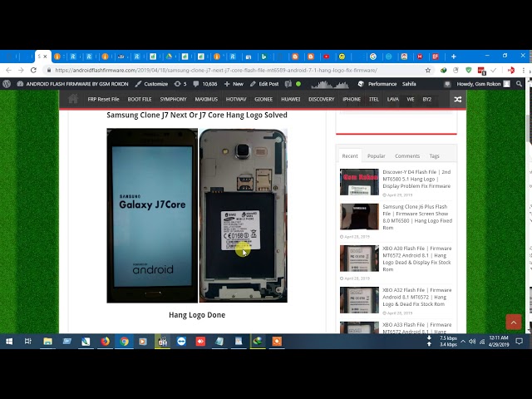The width and height of the screenshot is (532, 399).
Task: Open the Windows Action Center notifications
Action: (519, 342)
